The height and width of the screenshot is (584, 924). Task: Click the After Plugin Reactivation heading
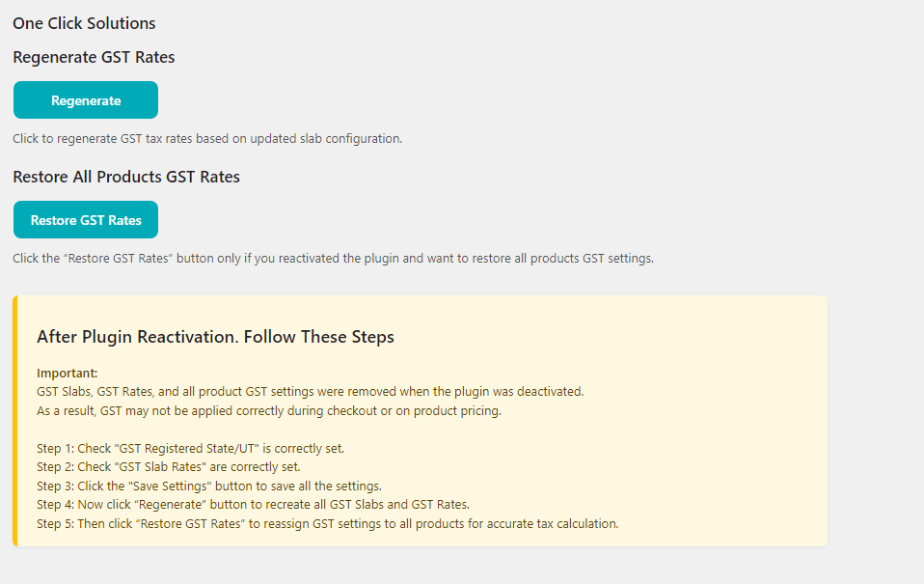[x=215, y=337]
